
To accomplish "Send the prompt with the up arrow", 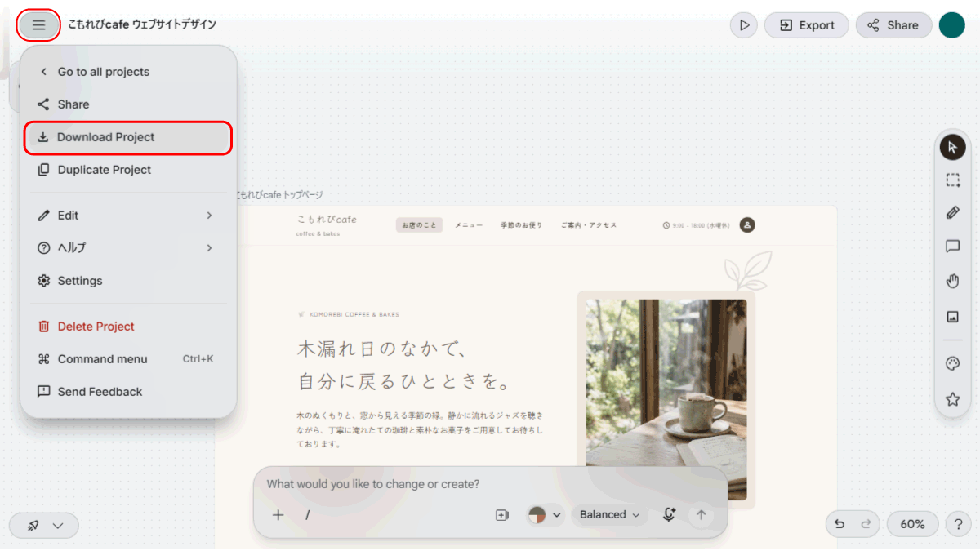I will (x=700, y=515).
